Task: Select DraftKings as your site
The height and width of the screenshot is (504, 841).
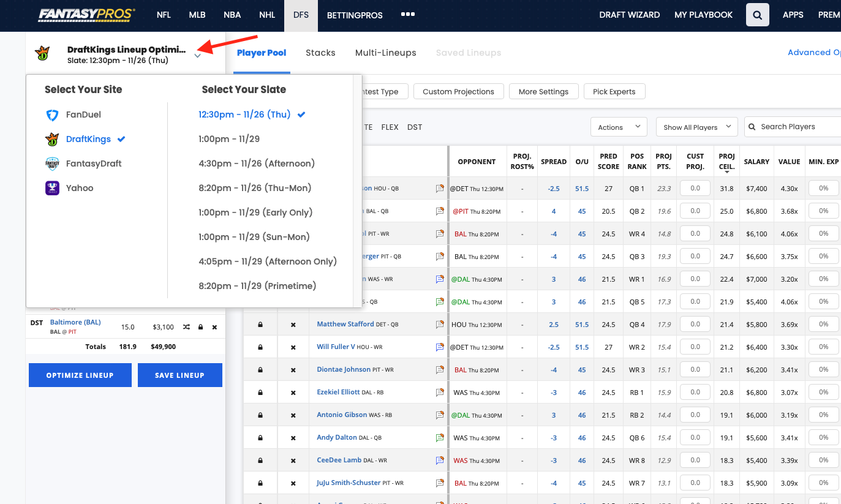Action: click(88, 139)
